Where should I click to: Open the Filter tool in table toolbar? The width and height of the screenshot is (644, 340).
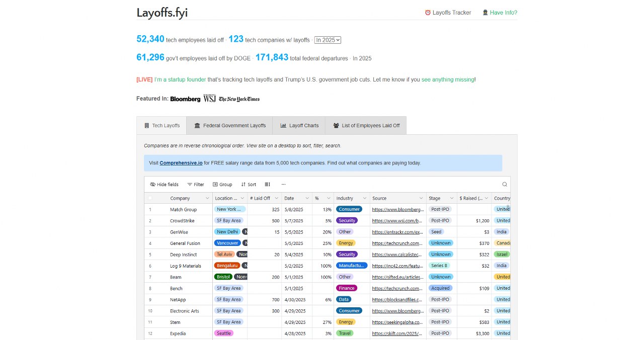pyautogui.click(x=196, y=185)
